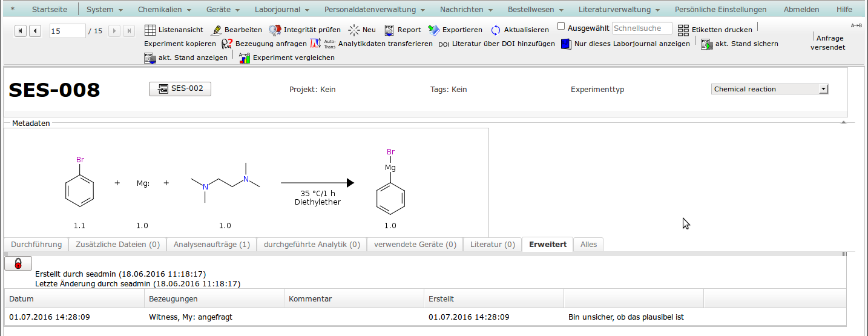Create new entry with Neu icon
This screenshot has width=868, height=336.
pyautogui.click(x=354, y=30)
